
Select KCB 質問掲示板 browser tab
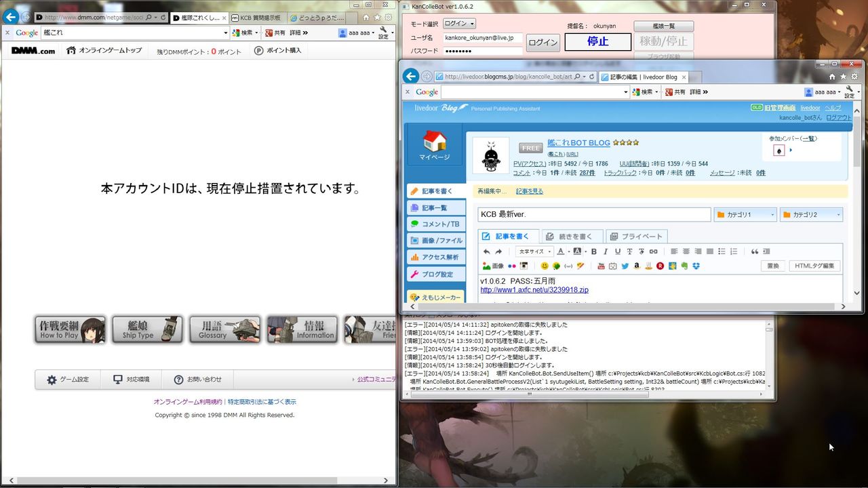point(256,17)
